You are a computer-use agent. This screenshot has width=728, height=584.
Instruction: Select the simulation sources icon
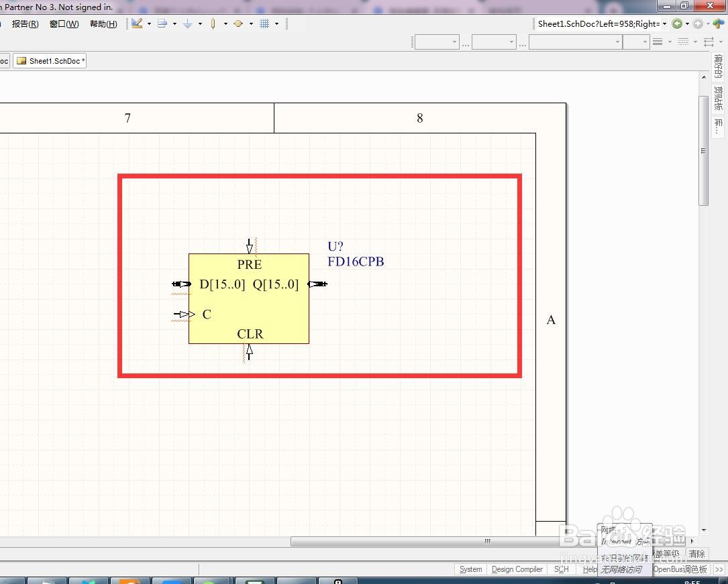click(238, 23)
